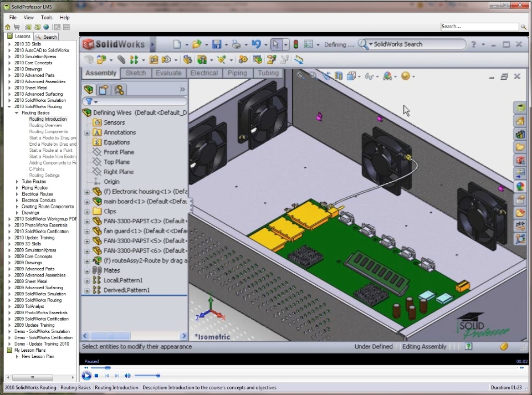Click the Hide/Show items glasses icon
The image size is (532, 395).
click(x=369, y=76)
